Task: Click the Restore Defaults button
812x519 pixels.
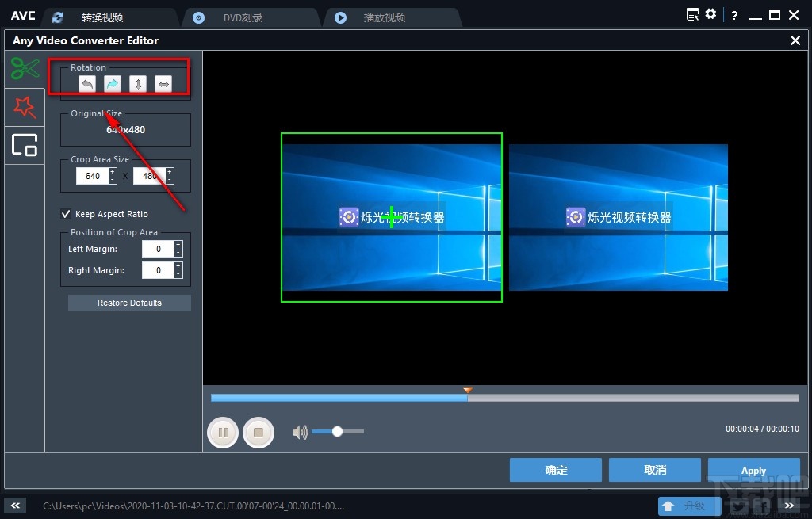Action: click(129, 302)
